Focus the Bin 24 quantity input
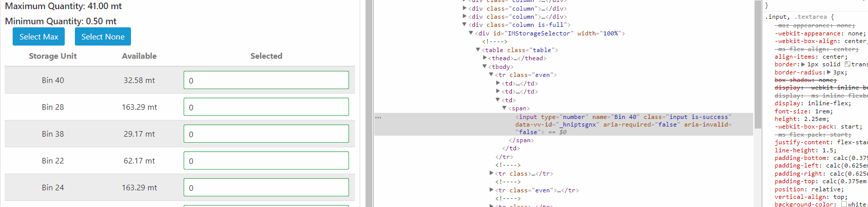868x207 pixels. tap(266, 187)
